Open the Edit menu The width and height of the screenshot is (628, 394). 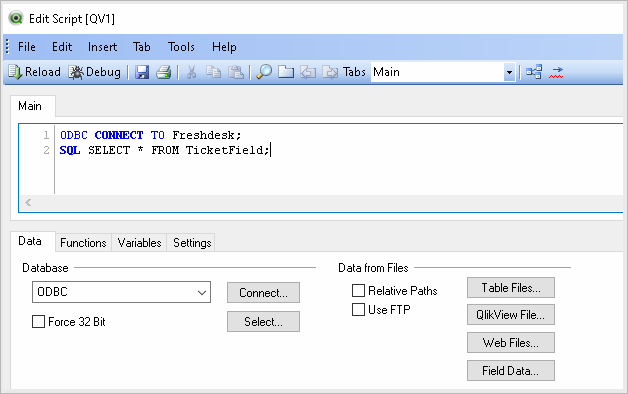point(62,47)
